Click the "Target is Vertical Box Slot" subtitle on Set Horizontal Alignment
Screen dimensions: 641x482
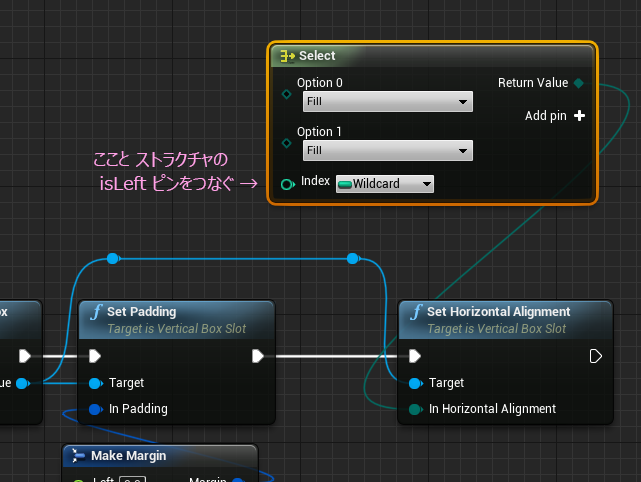point(497,329)
